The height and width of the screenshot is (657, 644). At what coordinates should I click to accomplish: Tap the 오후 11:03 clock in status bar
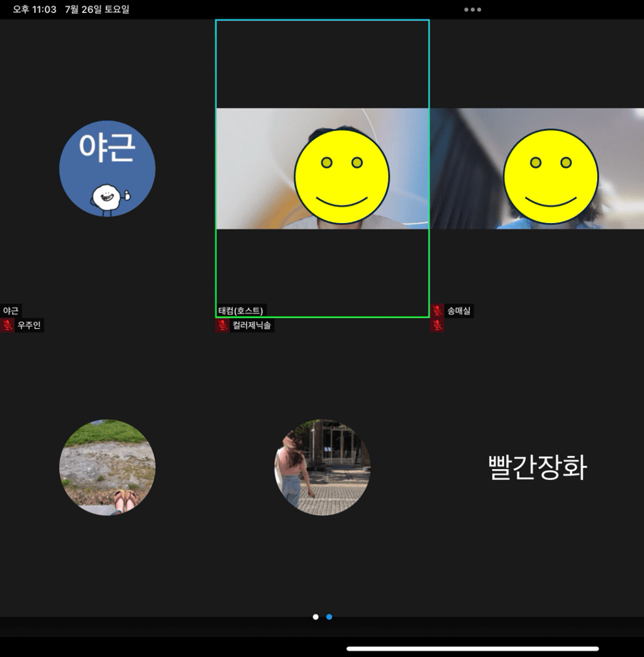click(34, 9)
